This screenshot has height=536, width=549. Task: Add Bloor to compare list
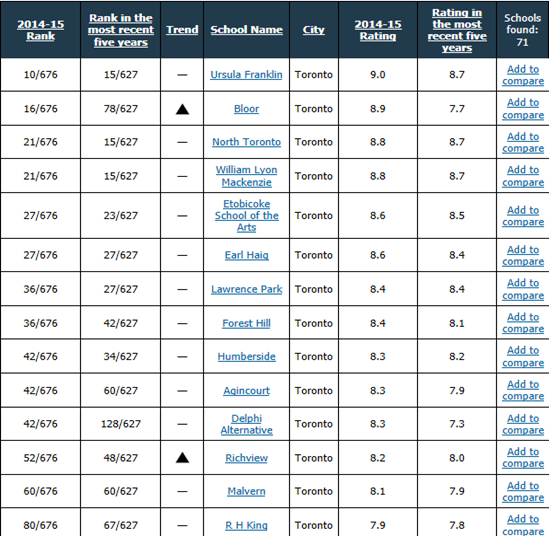pyautogui.click(x=523, y=109)
